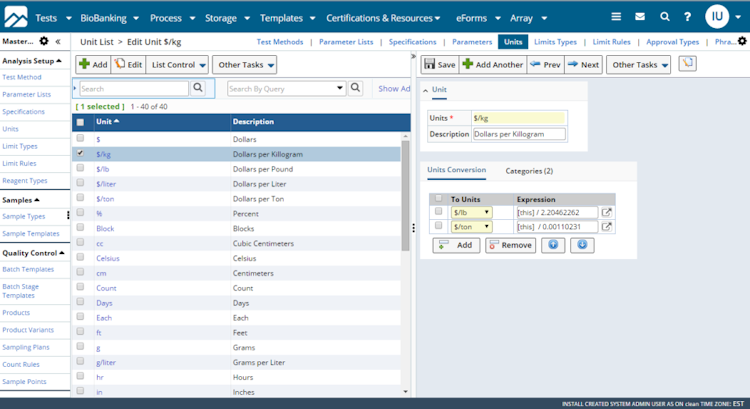
Task: Open the Templates menu
Action: click(x=287, y=18)
